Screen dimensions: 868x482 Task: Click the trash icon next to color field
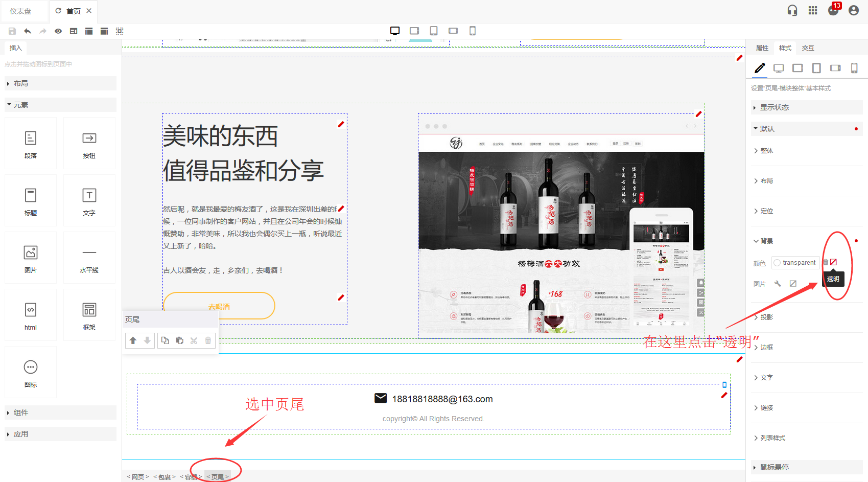825,262
